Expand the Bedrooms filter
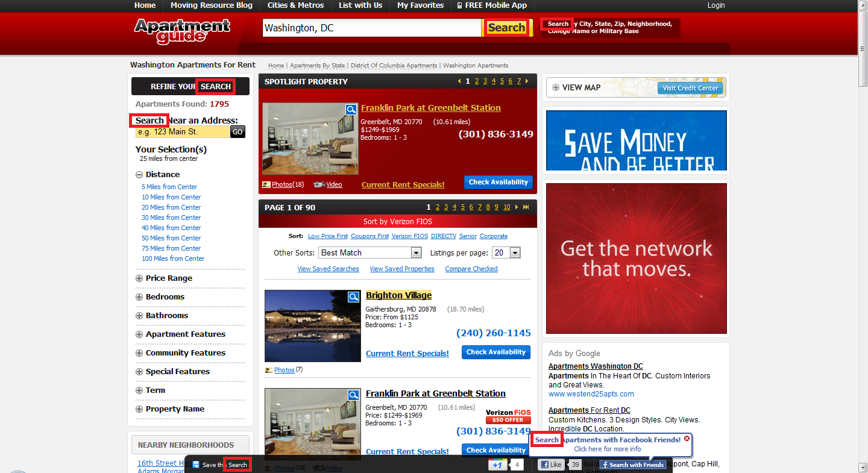This screenshot has height=473, width=868. click(x=139, y=297)
